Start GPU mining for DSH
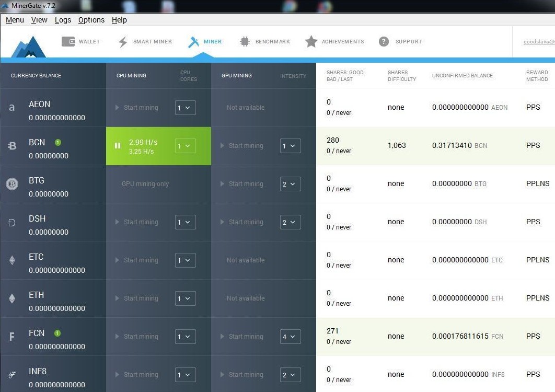The height and width of the screenshot is (392, 555). (242, 222)
